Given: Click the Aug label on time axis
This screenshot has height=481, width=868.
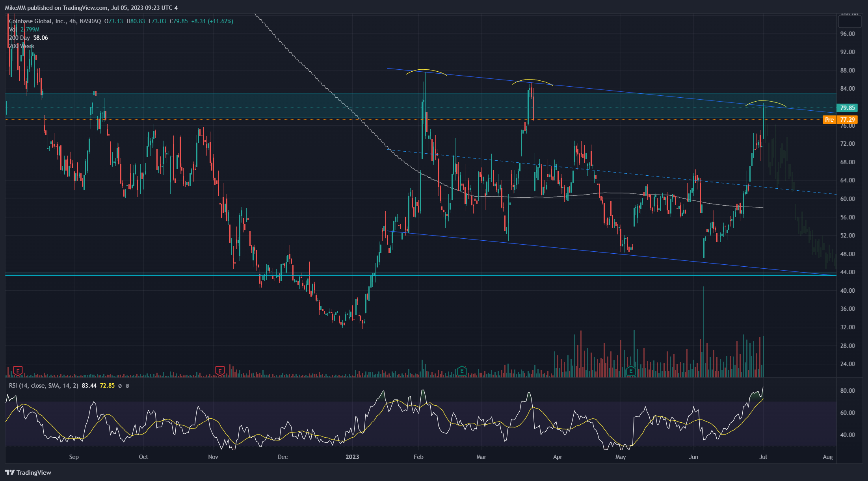Looking at the screenshot, I should [828, 457].
